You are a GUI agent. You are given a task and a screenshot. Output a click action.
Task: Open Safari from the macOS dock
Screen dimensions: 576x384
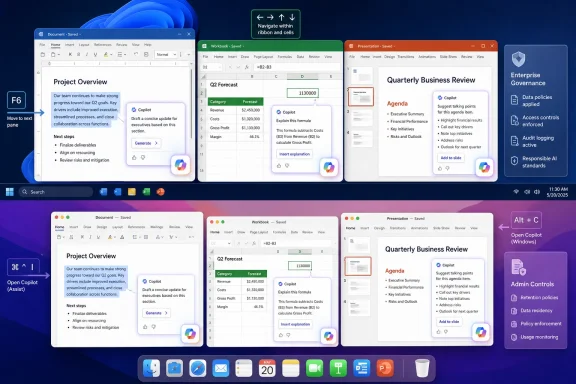coord(198,368)
